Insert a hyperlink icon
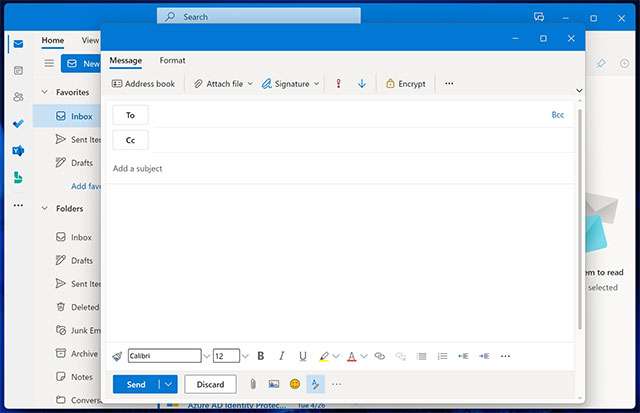 coord(380,356)
